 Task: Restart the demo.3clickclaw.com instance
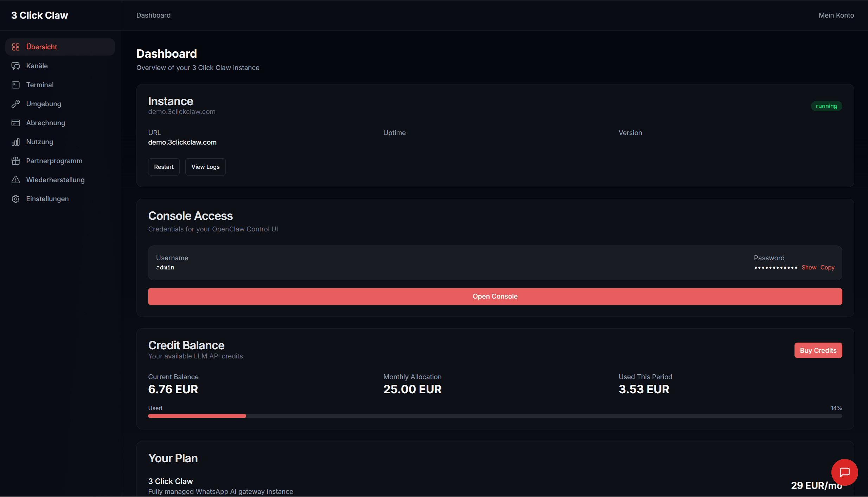point(164,166)
